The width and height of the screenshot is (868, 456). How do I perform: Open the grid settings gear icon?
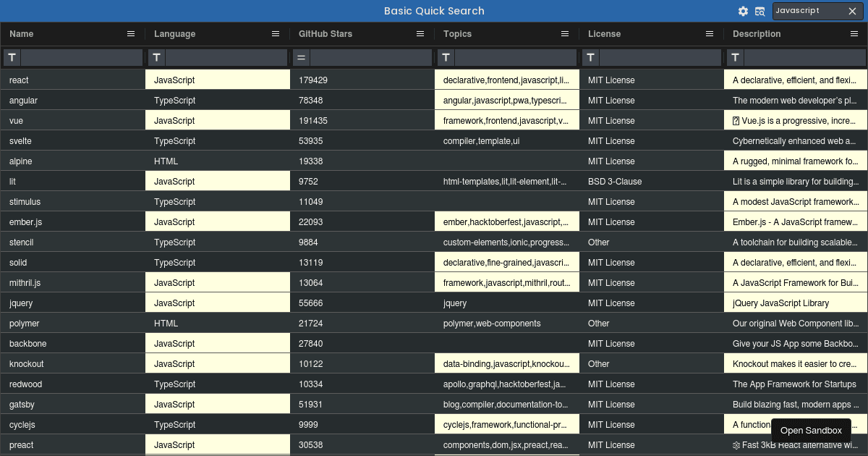pyautogui.click(x=743, y=11)
